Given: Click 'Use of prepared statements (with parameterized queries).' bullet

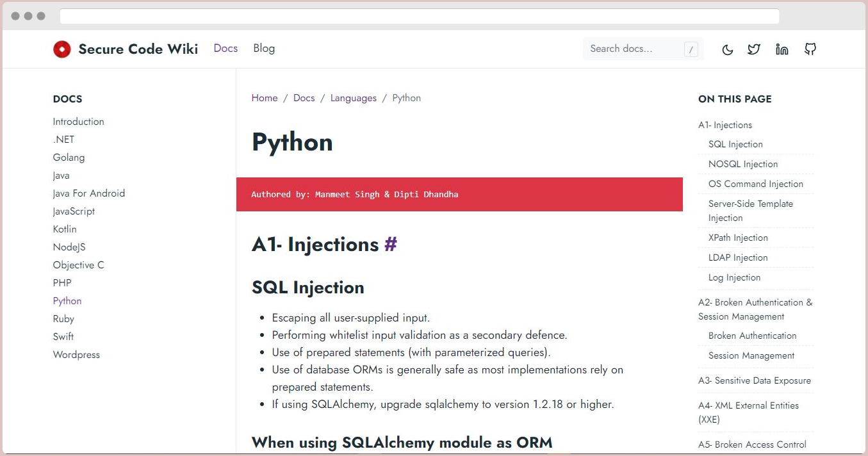Looking at the screenshot, I should click(x=411, y=352).
